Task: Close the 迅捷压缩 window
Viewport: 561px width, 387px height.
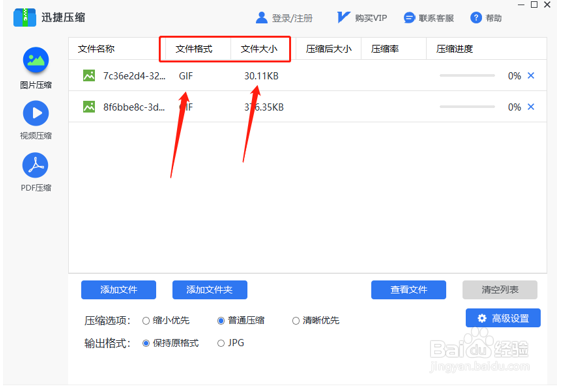Action: coord(547,5)
